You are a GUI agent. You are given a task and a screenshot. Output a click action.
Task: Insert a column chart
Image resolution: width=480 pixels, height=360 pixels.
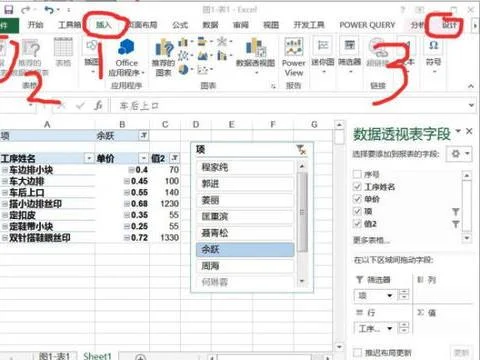pos(183,42)
